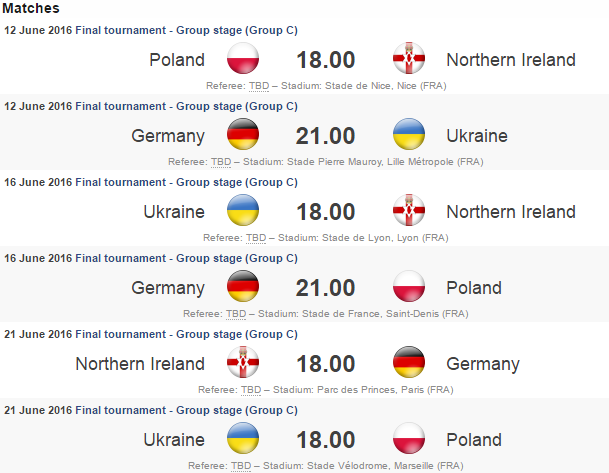The height and width of the screenshot is (473, 609).
Task: Click Poland's flag in Ukraine vs Poland match
Action: 410,440
